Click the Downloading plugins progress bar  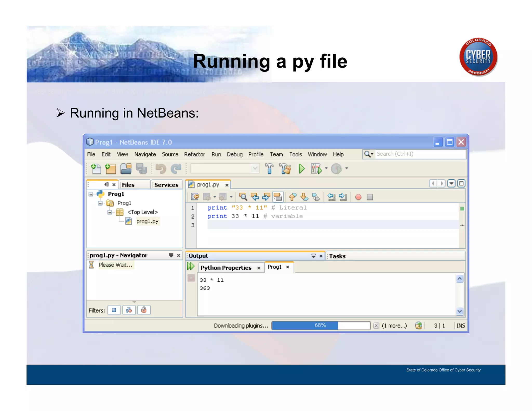pos(321,325)
